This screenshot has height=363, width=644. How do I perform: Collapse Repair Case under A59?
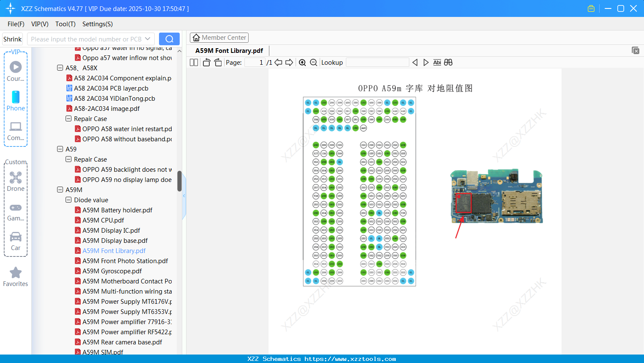point(69,159)
